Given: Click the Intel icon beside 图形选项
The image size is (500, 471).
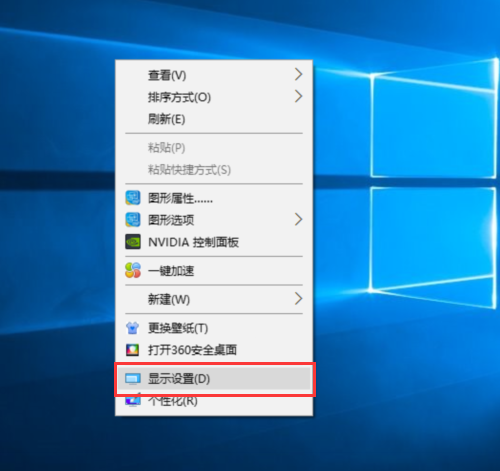Looking at the screenshot, I should point(133,220).
